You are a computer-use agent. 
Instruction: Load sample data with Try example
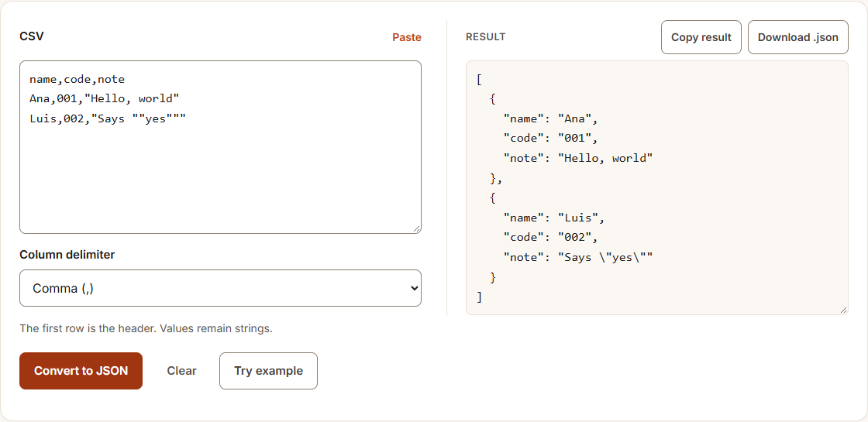[268, 371]
